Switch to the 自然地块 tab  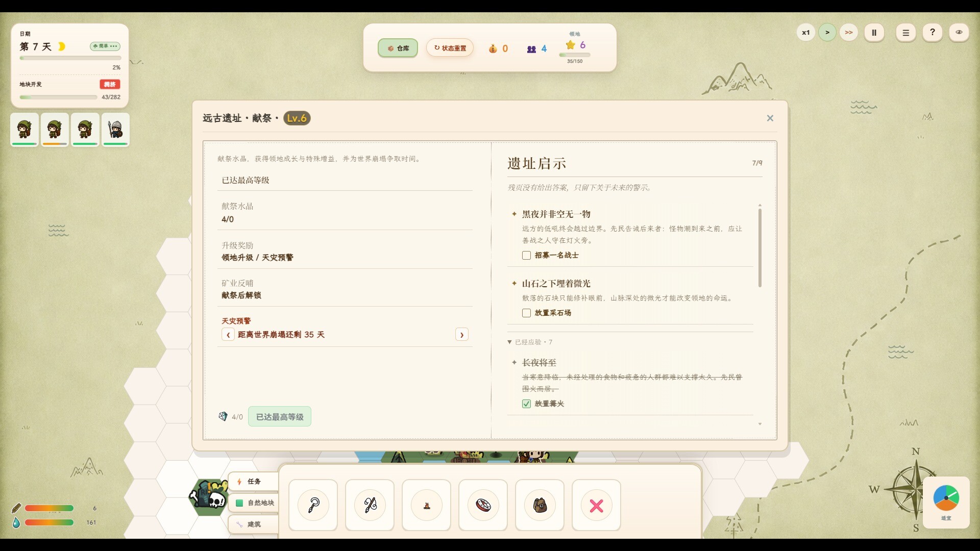(254, 503)
